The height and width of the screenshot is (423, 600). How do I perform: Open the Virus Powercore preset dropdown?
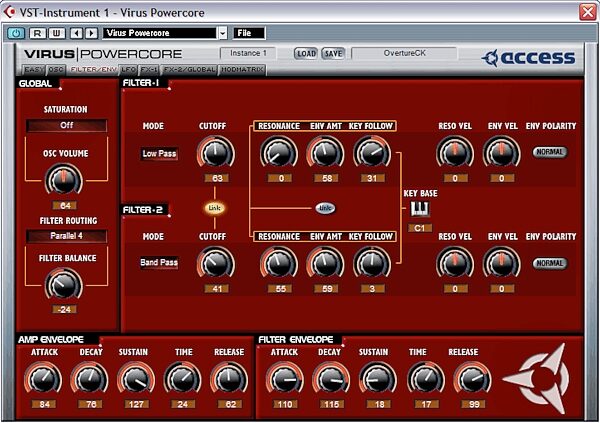223,33
